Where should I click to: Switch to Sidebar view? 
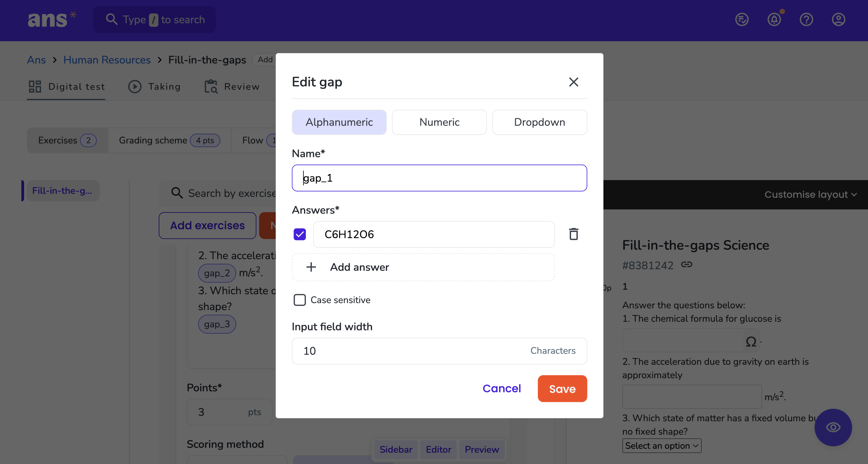coord(396,450)
